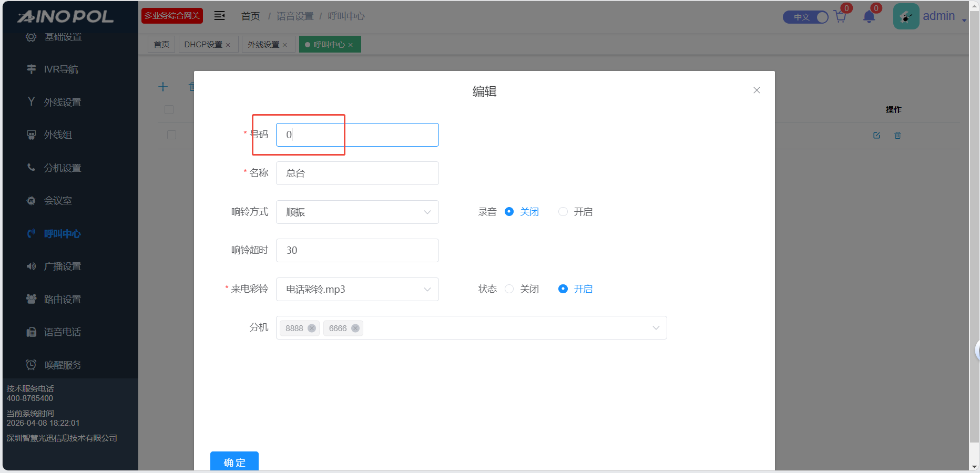Click the edit icon in table row

(876, 136)
